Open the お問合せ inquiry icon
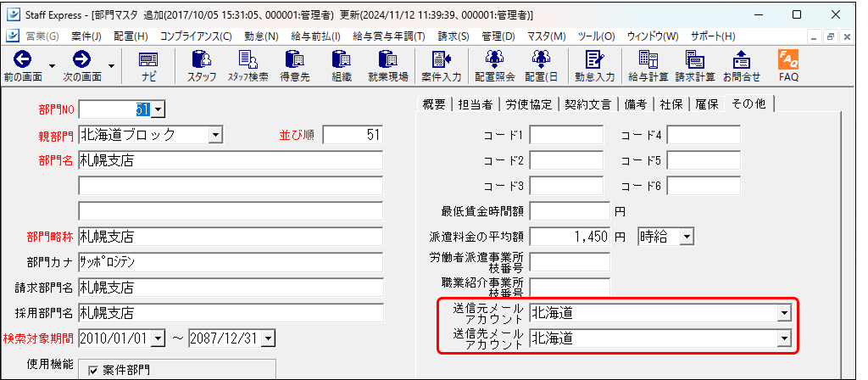This screenshot has width=868, height=380. [x=741, y=60]
